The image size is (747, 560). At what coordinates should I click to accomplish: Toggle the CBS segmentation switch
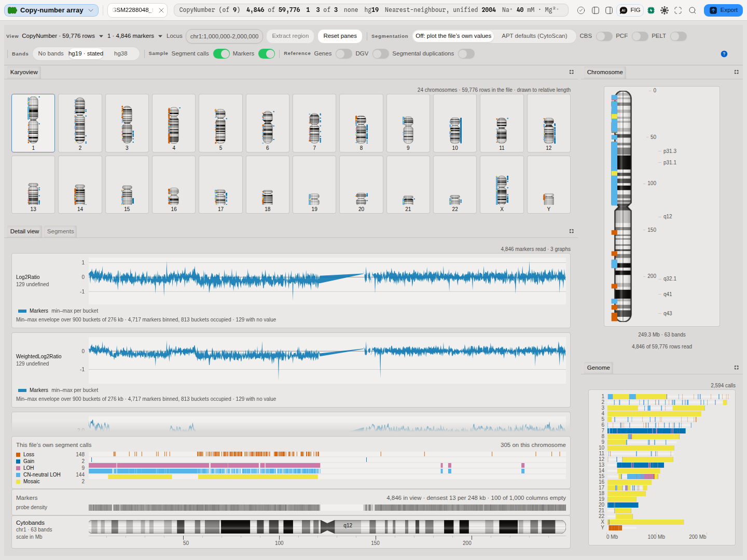coord(604,36)
